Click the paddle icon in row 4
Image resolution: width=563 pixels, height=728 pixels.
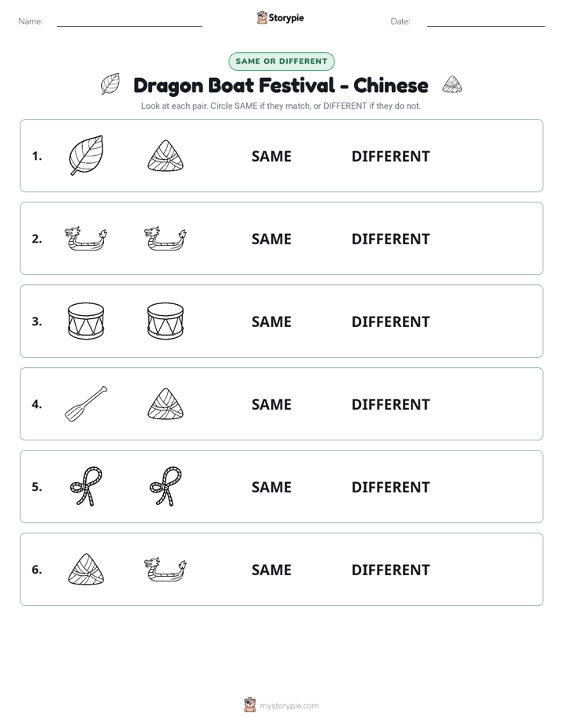click(x=86, y=404)
